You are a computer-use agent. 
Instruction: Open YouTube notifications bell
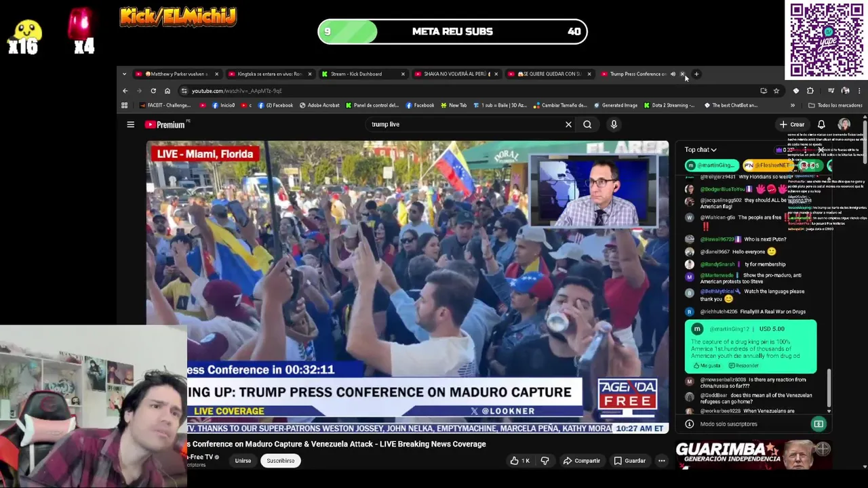click(x=821, y=125)
